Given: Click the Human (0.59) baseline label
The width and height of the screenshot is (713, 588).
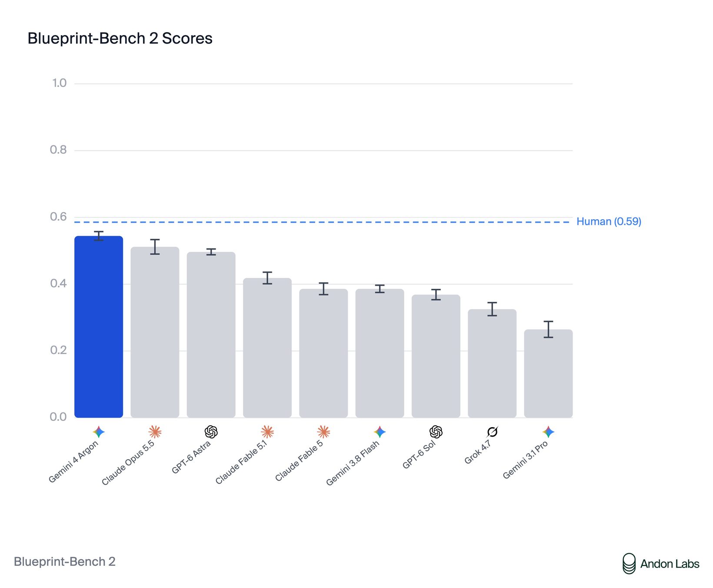Looking at the screenshot, I should click(609, 222).
